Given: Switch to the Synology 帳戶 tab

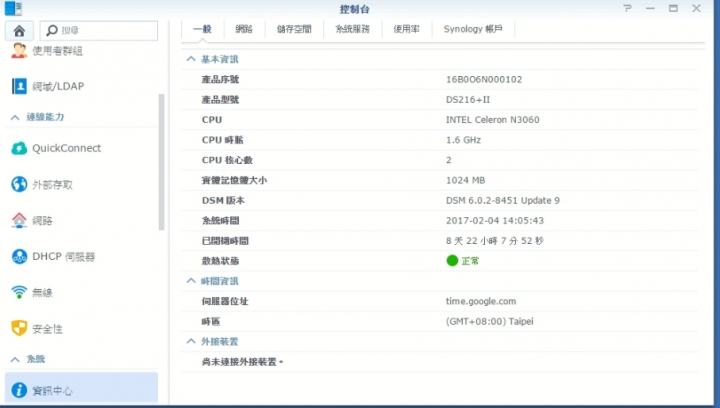Looking at the screenshot, I should point(473,29).
